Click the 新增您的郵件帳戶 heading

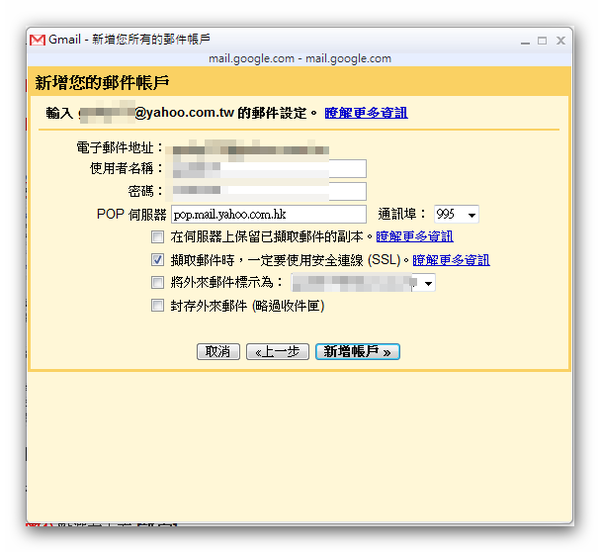102,83
